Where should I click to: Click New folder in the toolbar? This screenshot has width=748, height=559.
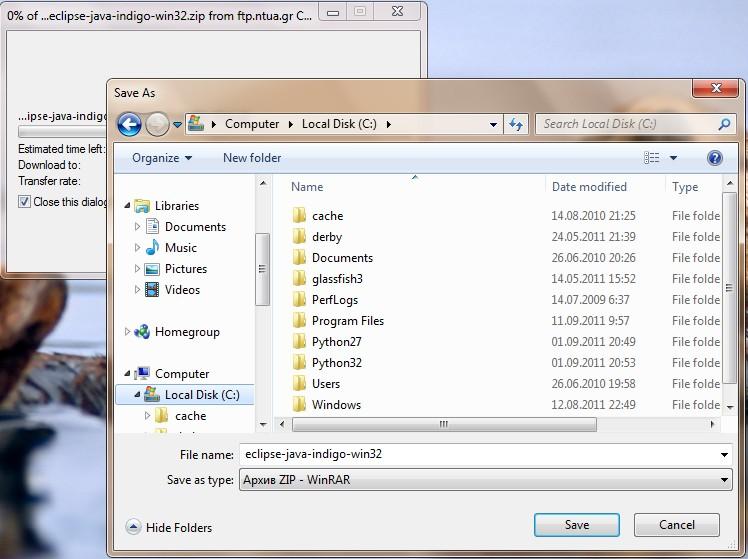[252, 158]
